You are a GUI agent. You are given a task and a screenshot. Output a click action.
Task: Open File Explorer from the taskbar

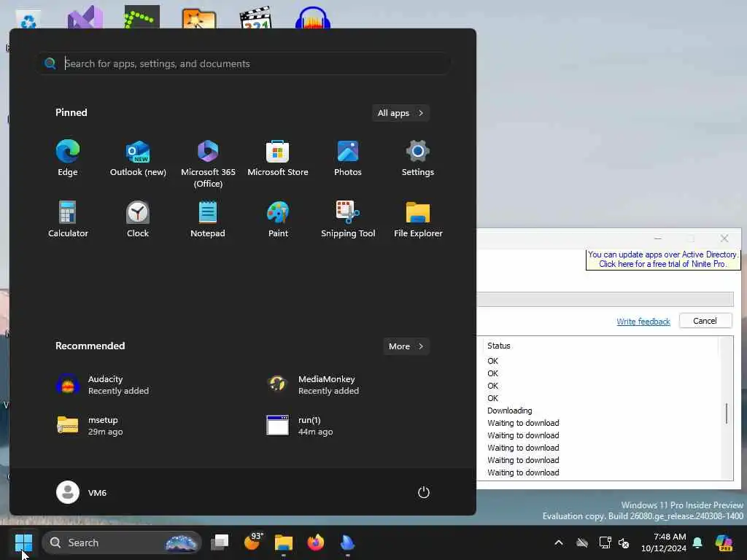tap(284, 542)
